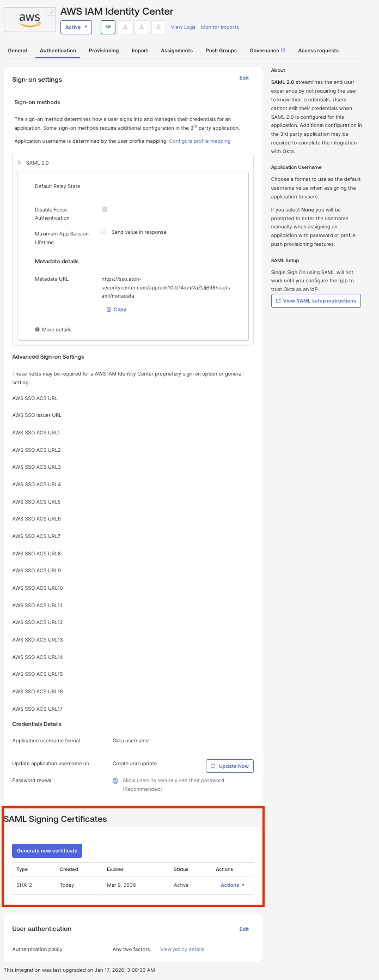Click the pencil edit logo icon

(51, 12)
